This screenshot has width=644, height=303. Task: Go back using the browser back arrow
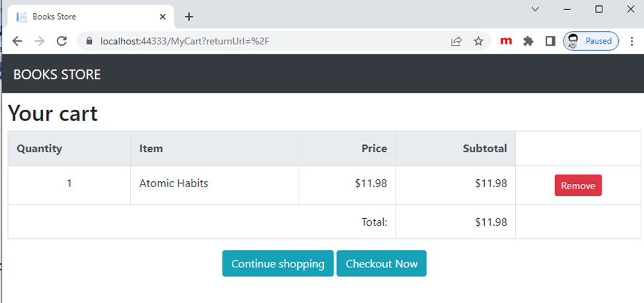[x=17, y=41]
